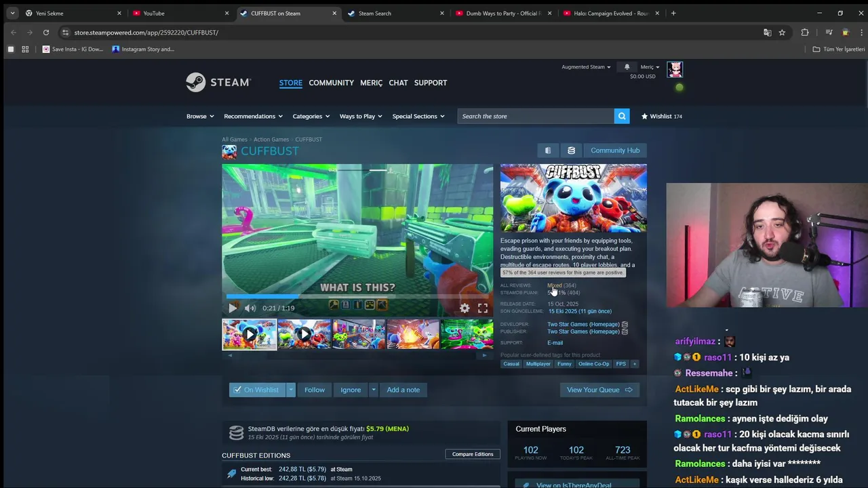The width and height of the screenshot is (868, 488).
Task: Open the Categories dropdown
Action: (x=311, y=116)
